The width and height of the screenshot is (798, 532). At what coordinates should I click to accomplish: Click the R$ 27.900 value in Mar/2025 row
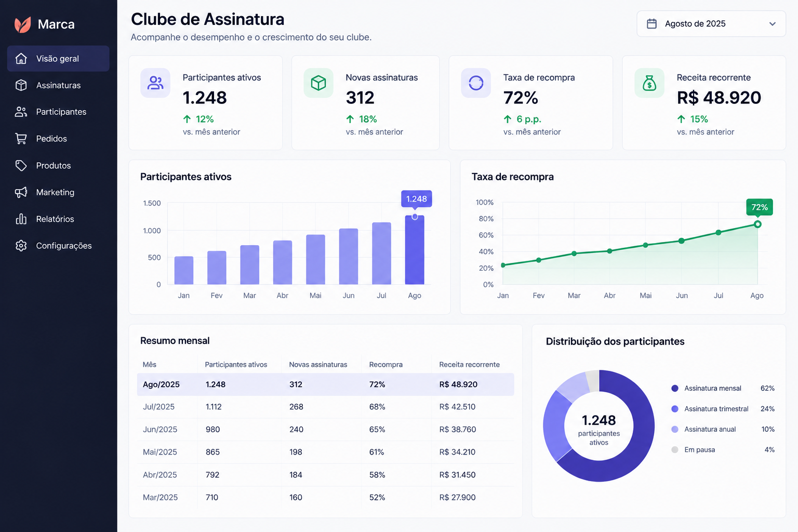(458, 498)
